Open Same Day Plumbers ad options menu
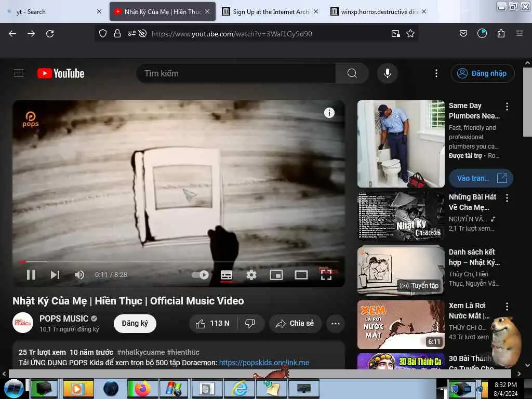Image resolution: width=532 pixels, height=399 pixels. [507, 107]
